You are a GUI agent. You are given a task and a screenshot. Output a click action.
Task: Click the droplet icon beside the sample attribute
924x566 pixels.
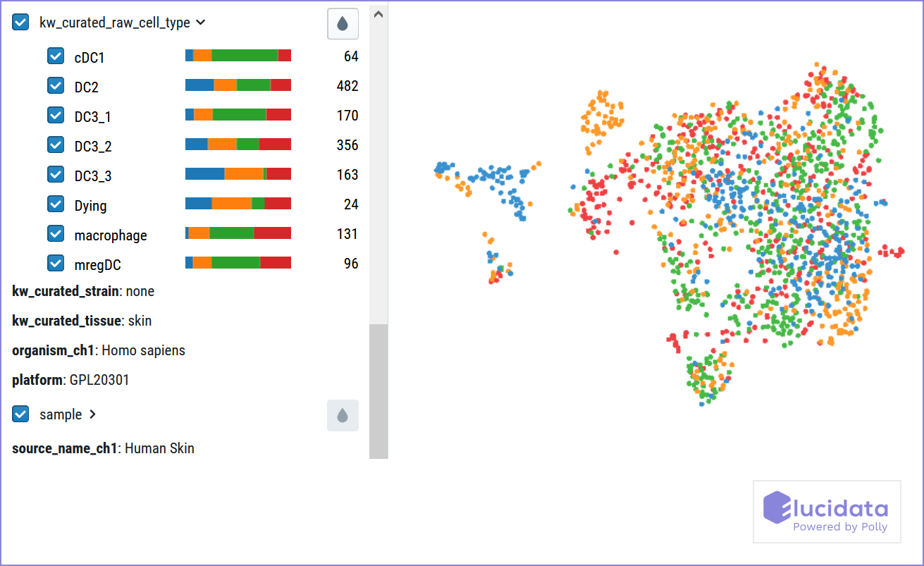(343, 415)
